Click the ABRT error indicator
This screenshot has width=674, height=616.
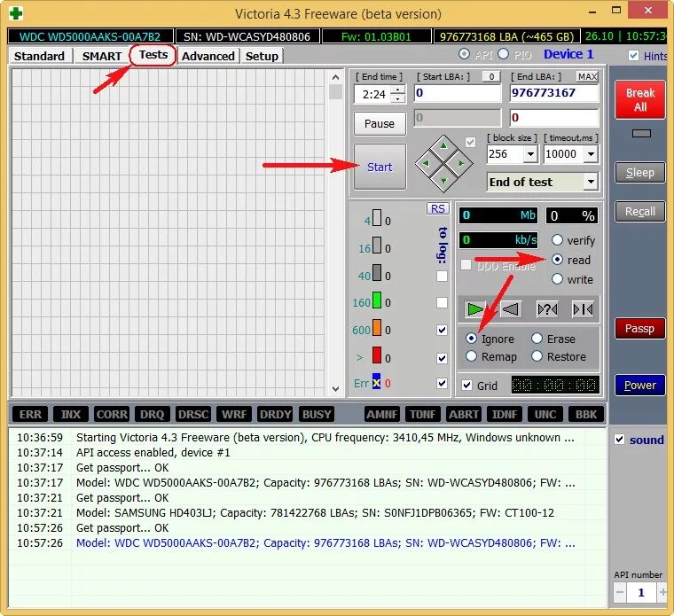coord(463,414)
